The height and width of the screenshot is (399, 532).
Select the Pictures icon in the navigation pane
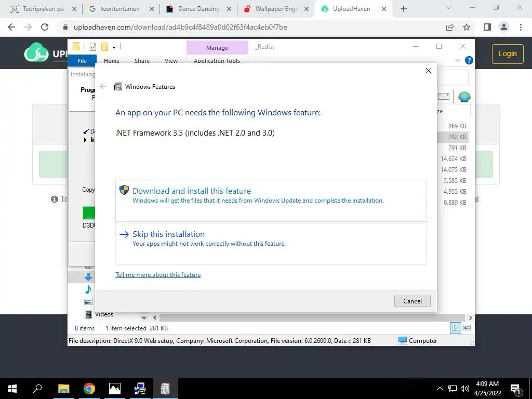[88, 302]
